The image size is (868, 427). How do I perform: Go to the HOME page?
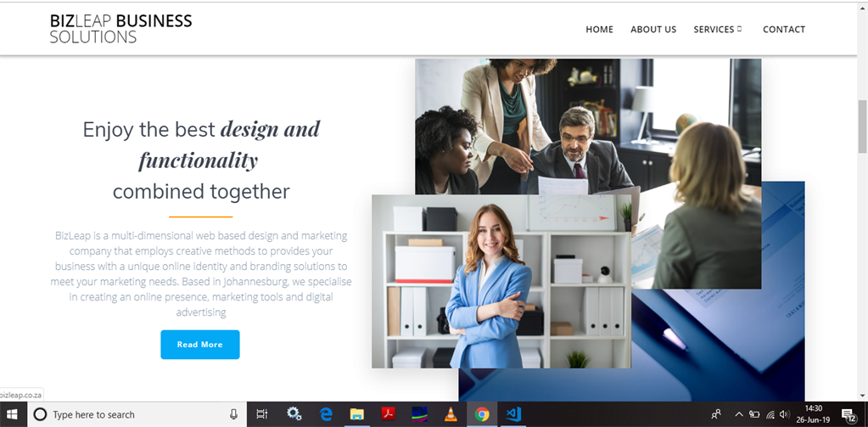point(600,30)
